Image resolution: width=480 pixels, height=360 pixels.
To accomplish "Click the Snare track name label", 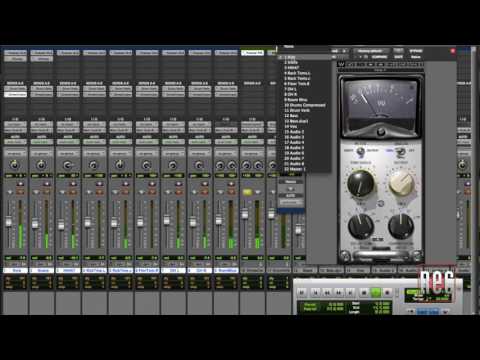I will coord(41,270).
